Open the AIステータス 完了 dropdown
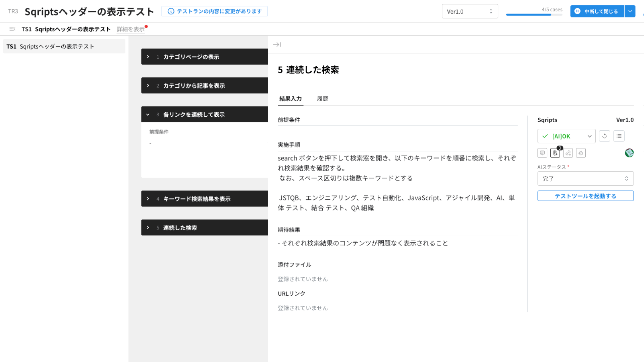Image resolution: width=644 pixels, height=362 pixels. [586, 179]
